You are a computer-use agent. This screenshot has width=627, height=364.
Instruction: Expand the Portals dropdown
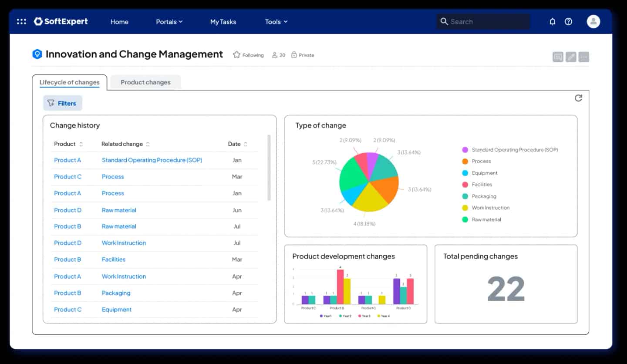click(x=169, y=21)
